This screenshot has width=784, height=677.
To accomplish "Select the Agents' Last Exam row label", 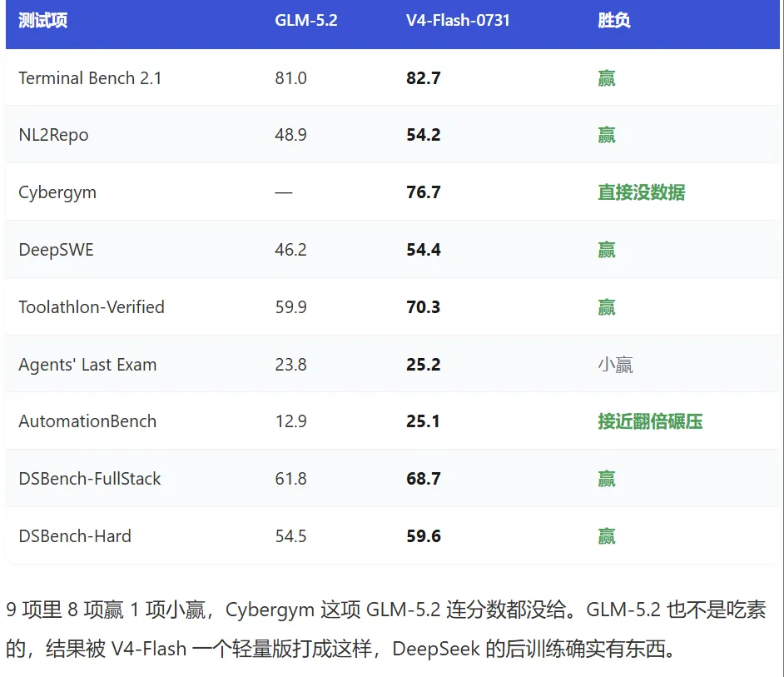I will 87,365.
